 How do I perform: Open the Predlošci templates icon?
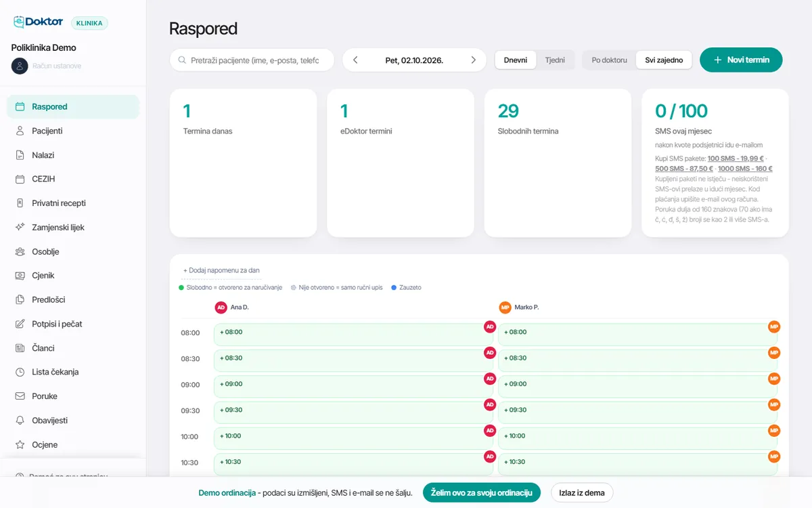20,299
